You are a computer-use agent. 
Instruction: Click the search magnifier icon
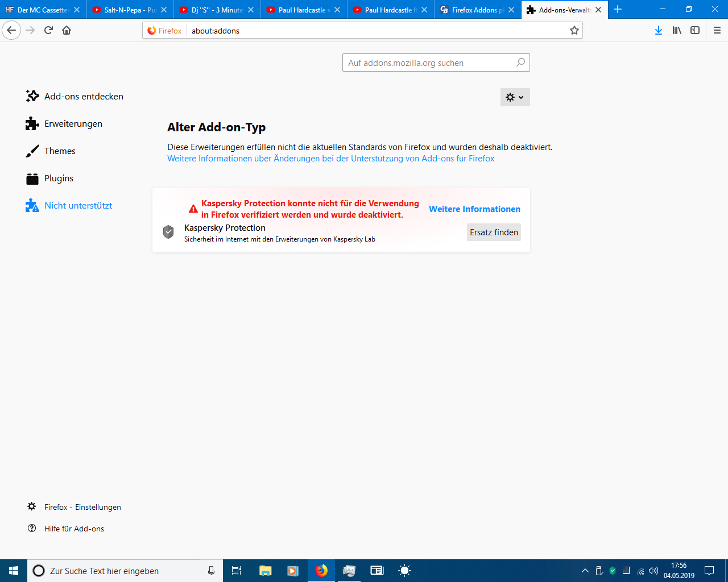click(x=520, y=63)
